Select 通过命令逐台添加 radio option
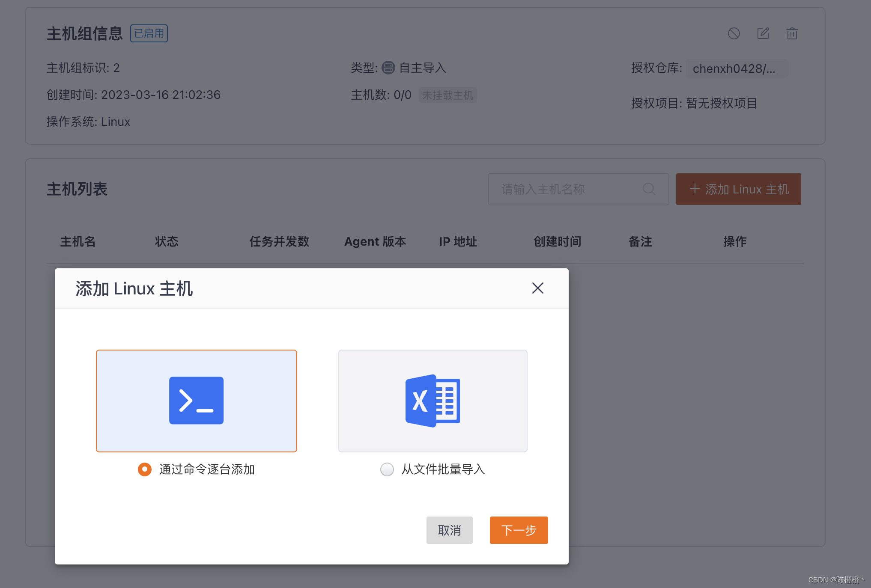The height and width of the screenshot is (588, 871). pyautogui.click(x=145, y=469)
